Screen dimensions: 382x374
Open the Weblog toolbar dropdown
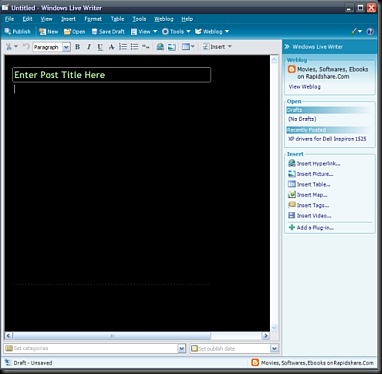point(212,32)
